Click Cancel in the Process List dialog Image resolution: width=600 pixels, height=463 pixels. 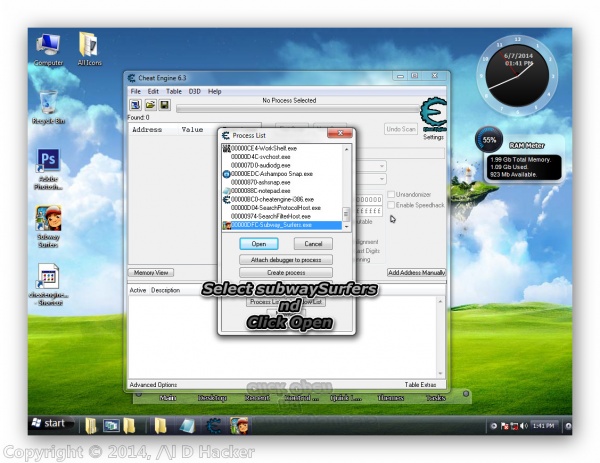coord(313,244)
